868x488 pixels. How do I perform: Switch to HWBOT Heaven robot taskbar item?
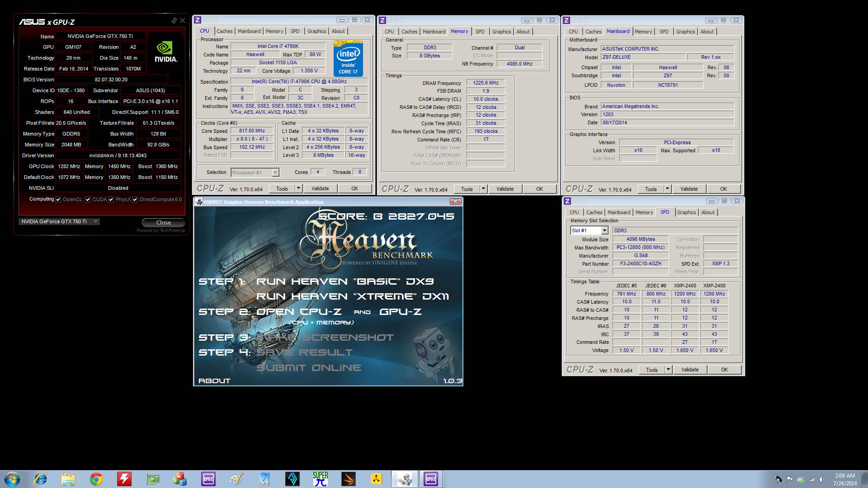[405, 479]
